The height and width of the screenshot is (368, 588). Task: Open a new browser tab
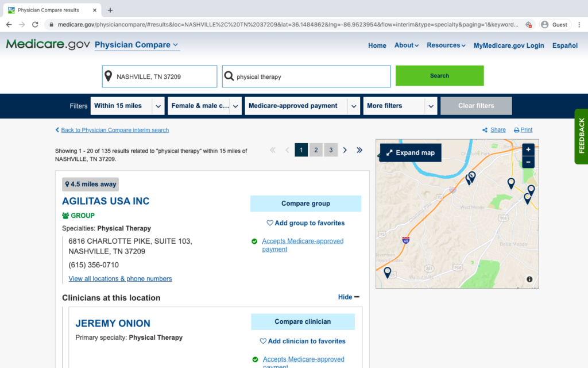coord(110,10)
